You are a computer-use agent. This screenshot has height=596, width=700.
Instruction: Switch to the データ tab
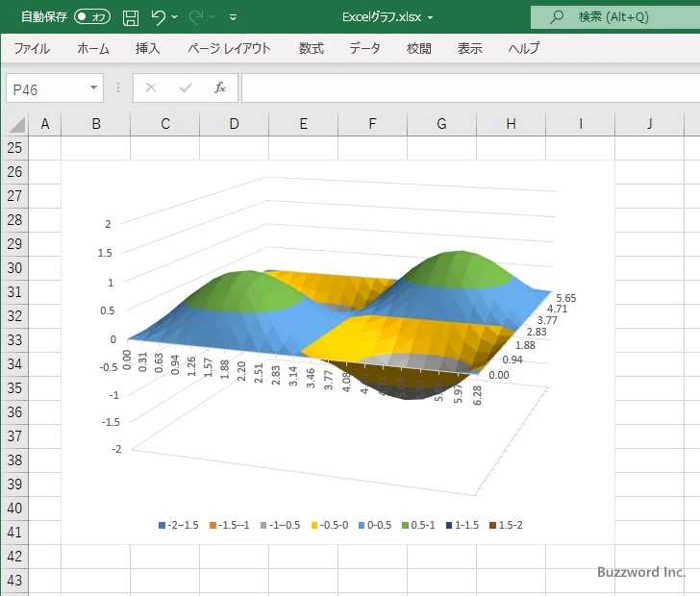point(364,48)
